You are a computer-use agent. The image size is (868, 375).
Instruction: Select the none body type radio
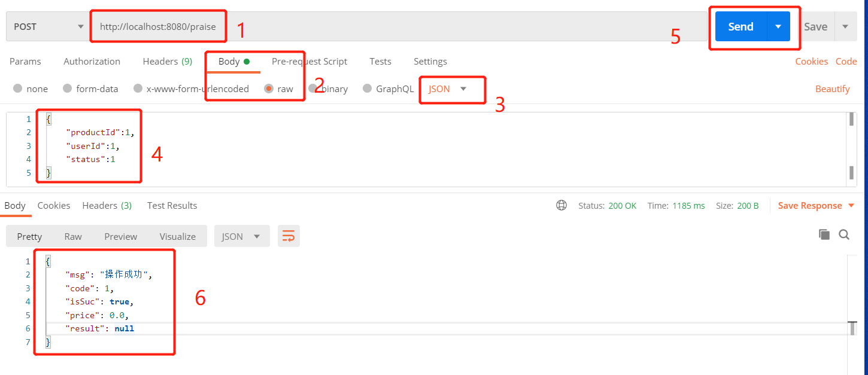[x=18, y=89]
